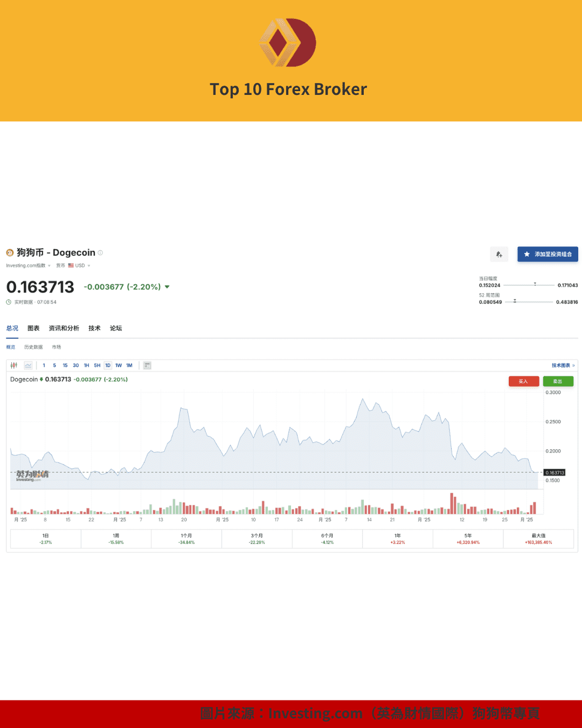Click the price alert bell icon
This screenshot has height=728, width=582.
[499, 254]
